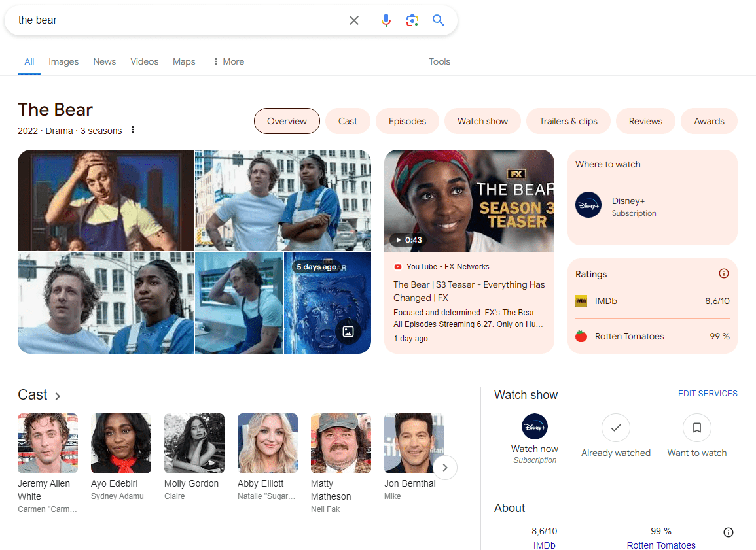Click the Rotten Tomatoes 99 % rating row
The width and height of the screenshot is (756, 550).
[653, 336]
